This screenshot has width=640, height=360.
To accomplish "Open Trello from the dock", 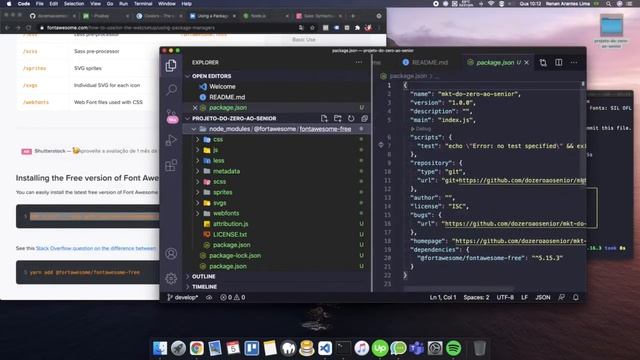I will [x=251, y=348].
